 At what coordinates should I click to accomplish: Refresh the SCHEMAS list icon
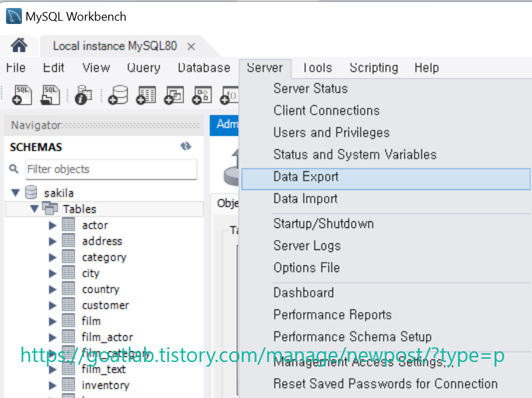[x=186, y=147]
